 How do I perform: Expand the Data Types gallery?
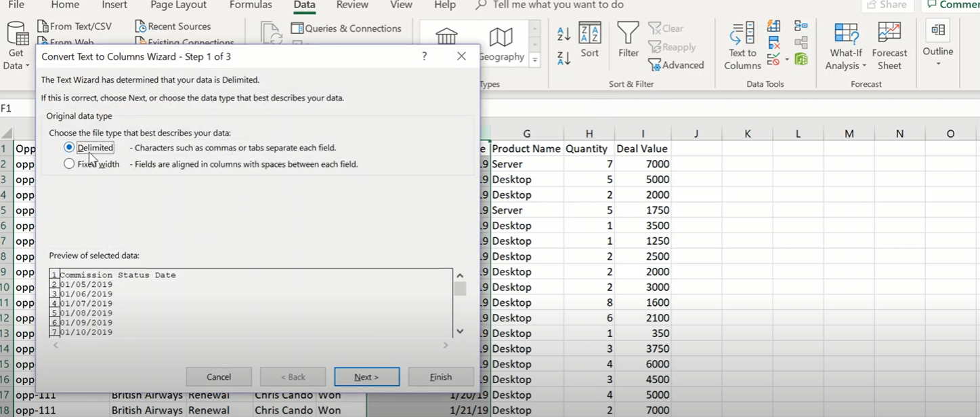pos(534,60)
